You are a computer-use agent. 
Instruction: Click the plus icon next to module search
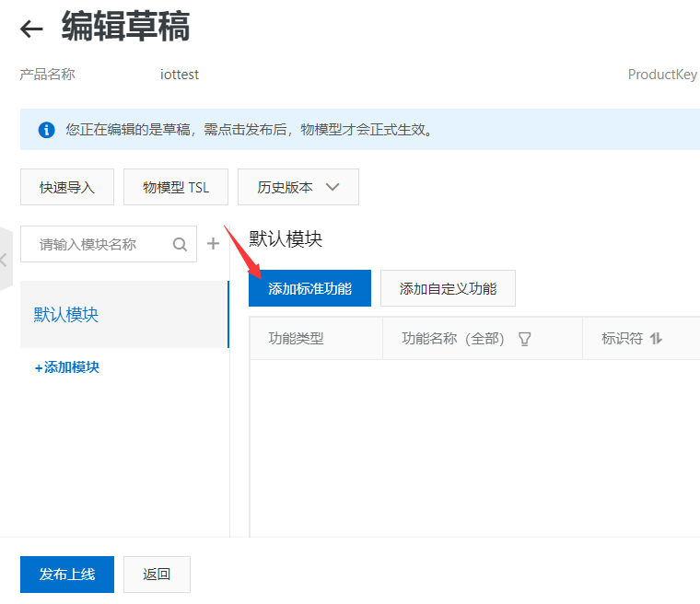(x=213, y=244)
